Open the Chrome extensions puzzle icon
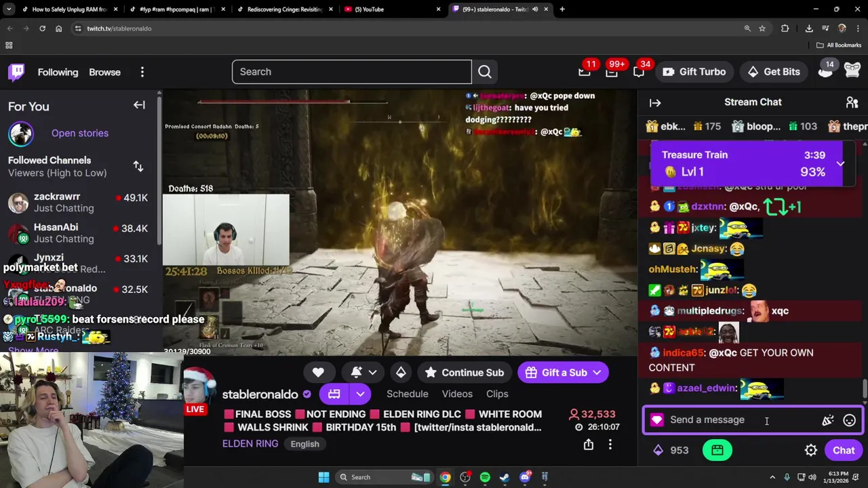 pos(785,28)
